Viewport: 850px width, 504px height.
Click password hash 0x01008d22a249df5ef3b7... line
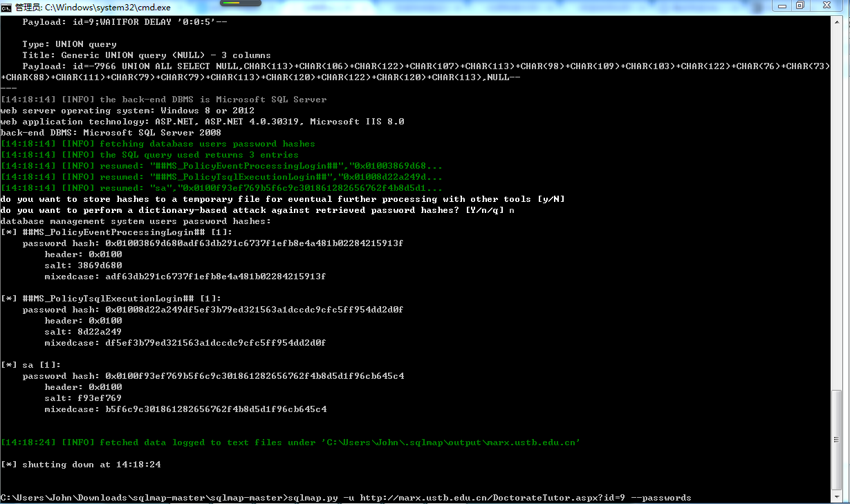click(x=213, y=310)
